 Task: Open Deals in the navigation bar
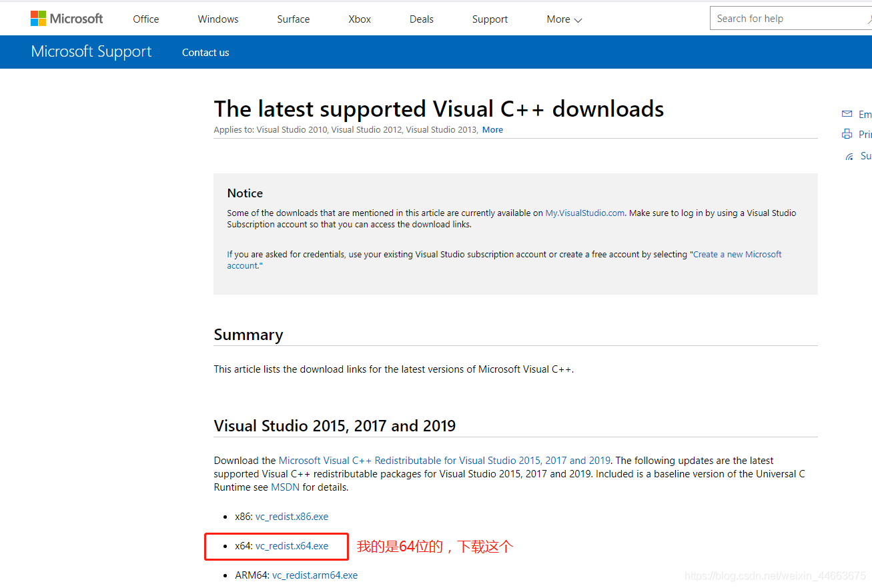click(x=422, y=19)
